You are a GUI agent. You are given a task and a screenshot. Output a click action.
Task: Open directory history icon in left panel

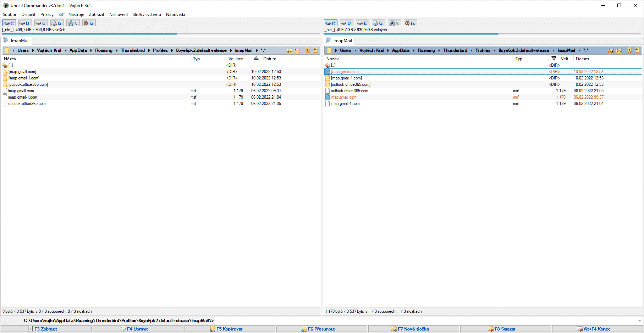point(315,50)
